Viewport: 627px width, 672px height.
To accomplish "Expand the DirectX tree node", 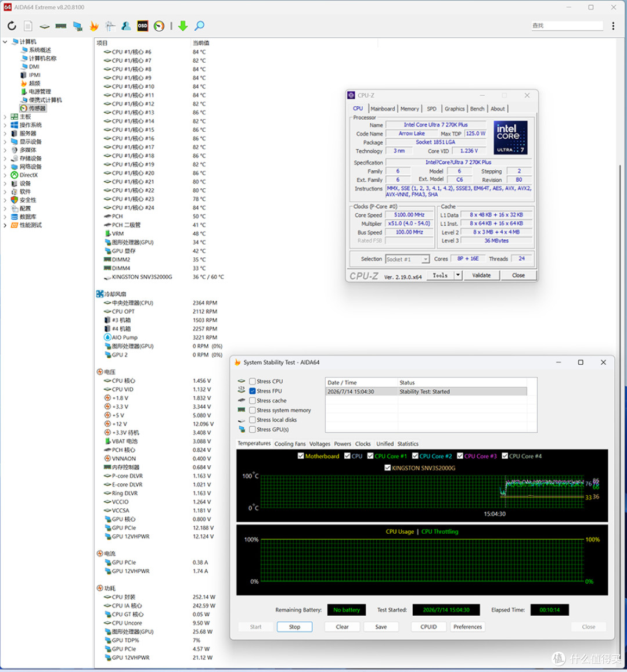I will (5, 175).
